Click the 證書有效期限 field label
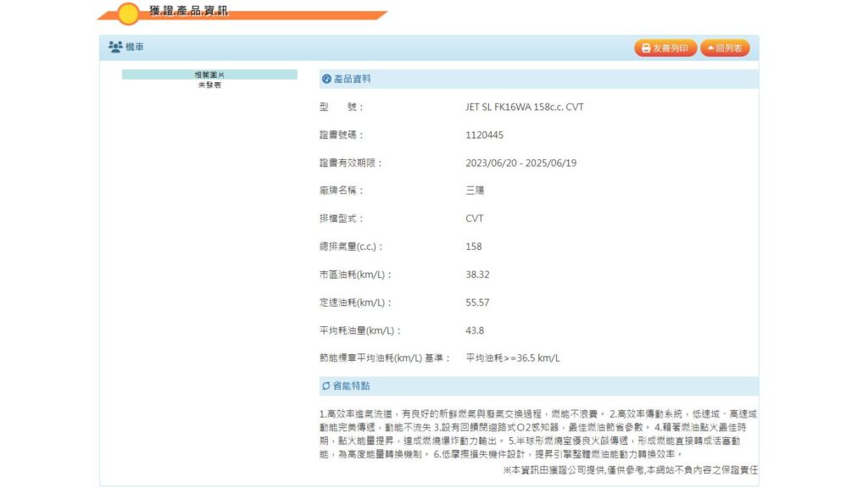The width and height of the screenshot is (868, 488). 351,164
